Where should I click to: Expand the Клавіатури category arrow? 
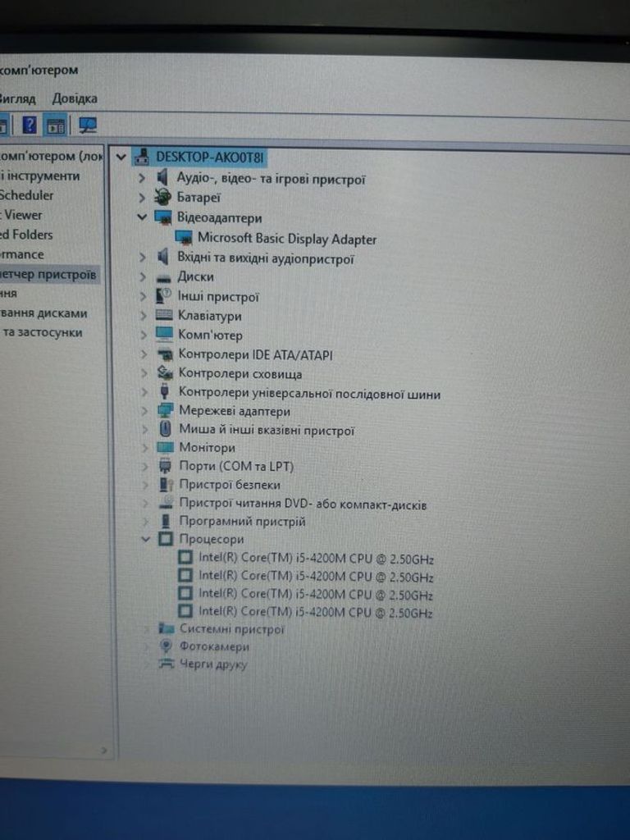143,316
